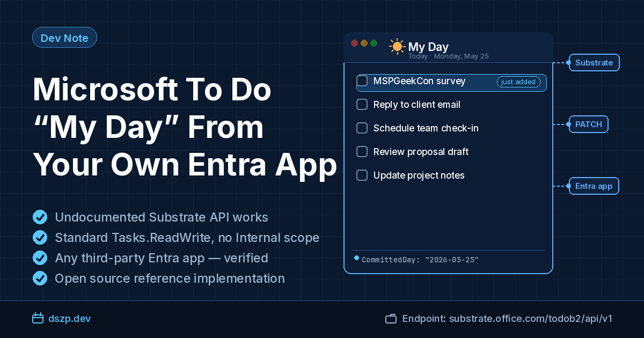644x338 pixels.
Task: Click the My Day window title
Action: coord(428,47)
